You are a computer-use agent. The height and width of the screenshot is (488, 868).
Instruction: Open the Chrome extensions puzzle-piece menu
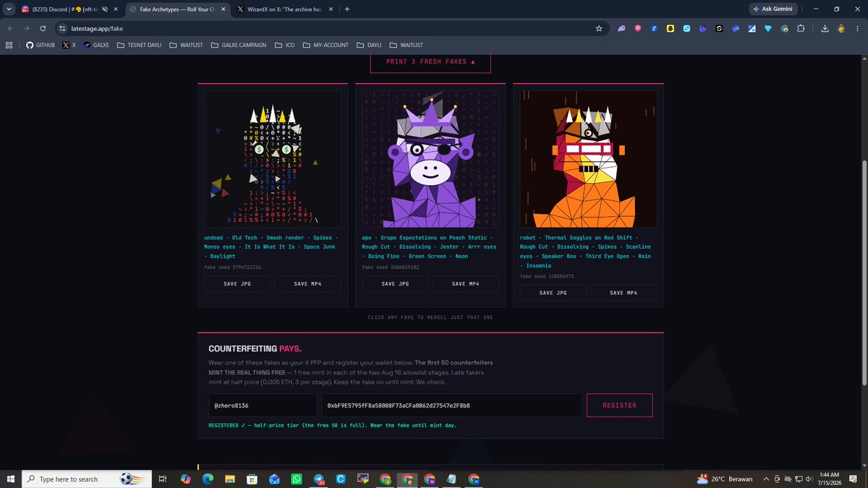coord(801,28)
